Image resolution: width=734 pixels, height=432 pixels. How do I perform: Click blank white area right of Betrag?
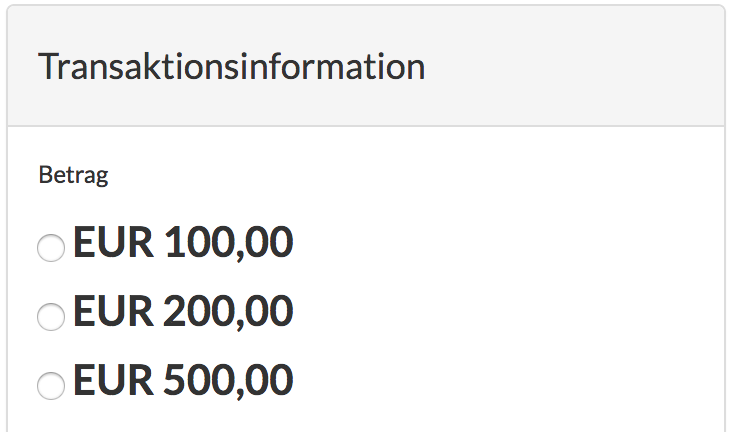tap(400, 176)
